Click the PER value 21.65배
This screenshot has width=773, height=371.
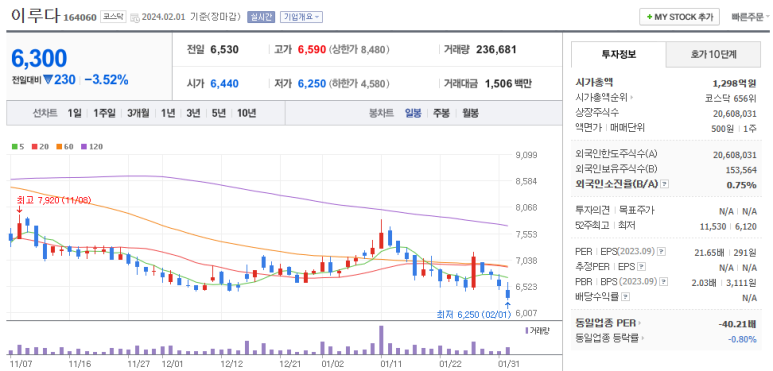709,252
